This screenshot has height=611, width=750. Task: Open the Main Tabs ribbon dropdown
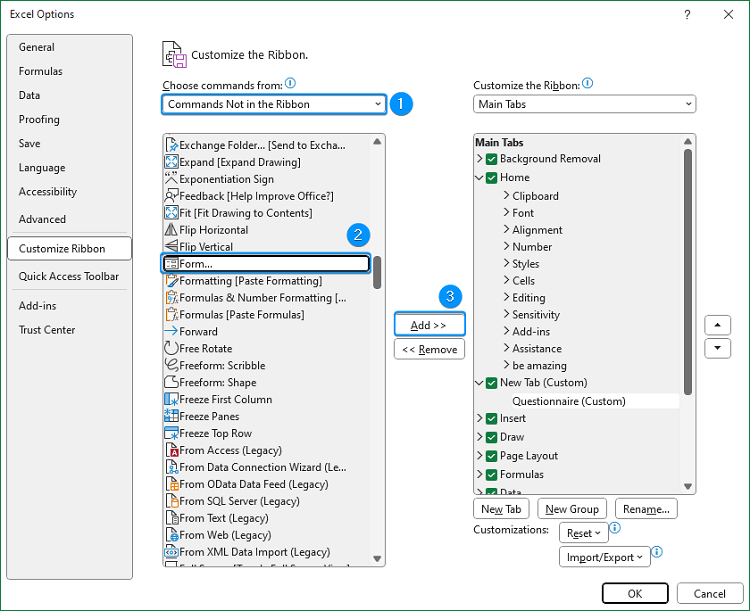[x=584, y=104]
